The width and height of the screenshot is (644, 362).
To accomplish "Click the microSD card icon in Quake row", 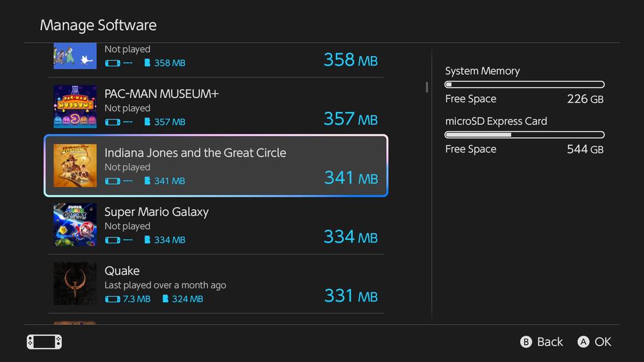I will (165, 299).
